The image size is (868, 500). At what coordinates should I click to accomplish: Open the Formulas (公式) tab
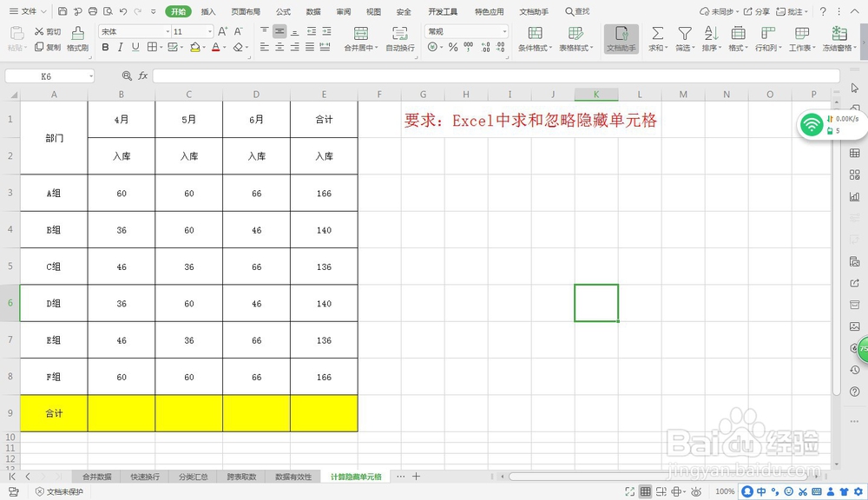pos(283,11)
